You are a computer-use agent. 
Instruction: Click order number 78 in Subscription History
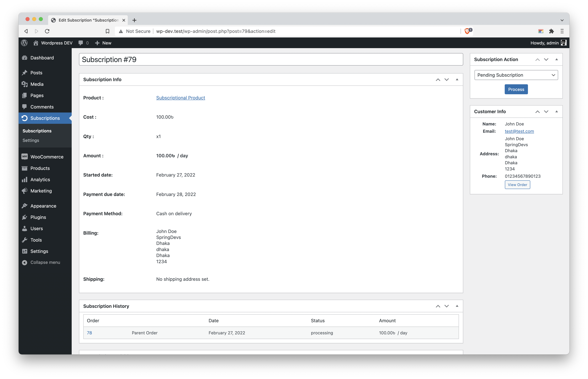[90, 332]
